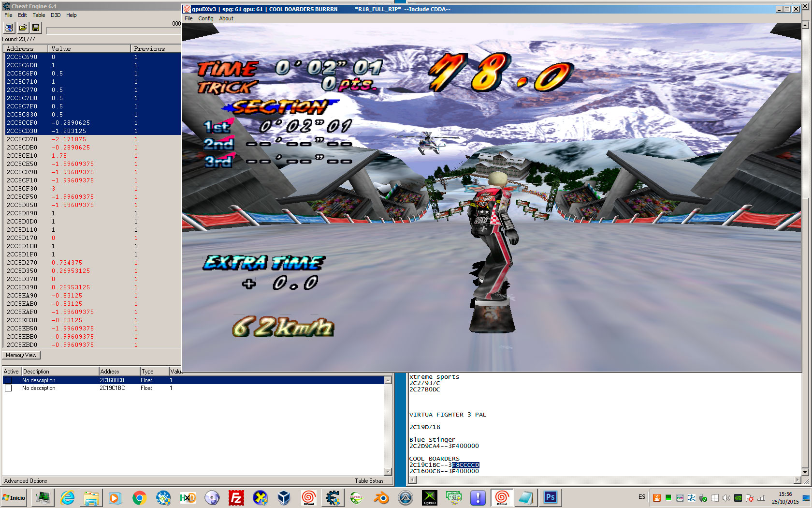Click the VIRTUA FIGHTER 3 PAL line in notes
This screenshot has width=812, height=508.
coord(448,415)
